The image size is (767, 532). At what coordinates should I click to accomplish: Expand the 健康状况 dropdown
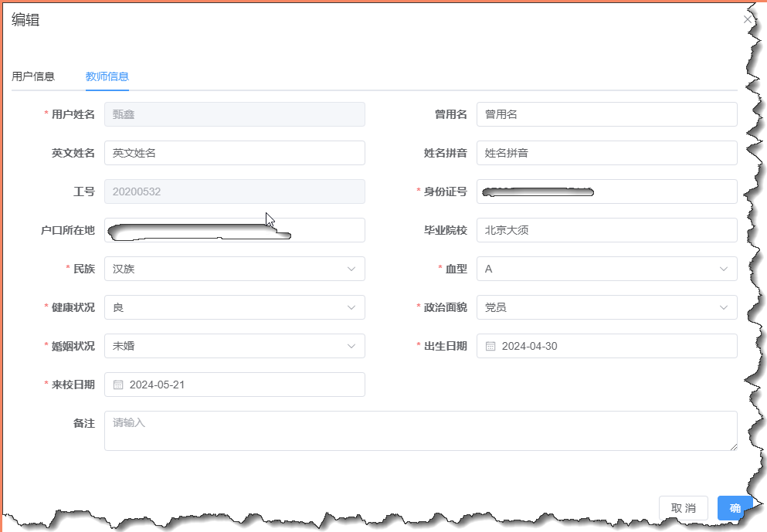coord(234,307)
